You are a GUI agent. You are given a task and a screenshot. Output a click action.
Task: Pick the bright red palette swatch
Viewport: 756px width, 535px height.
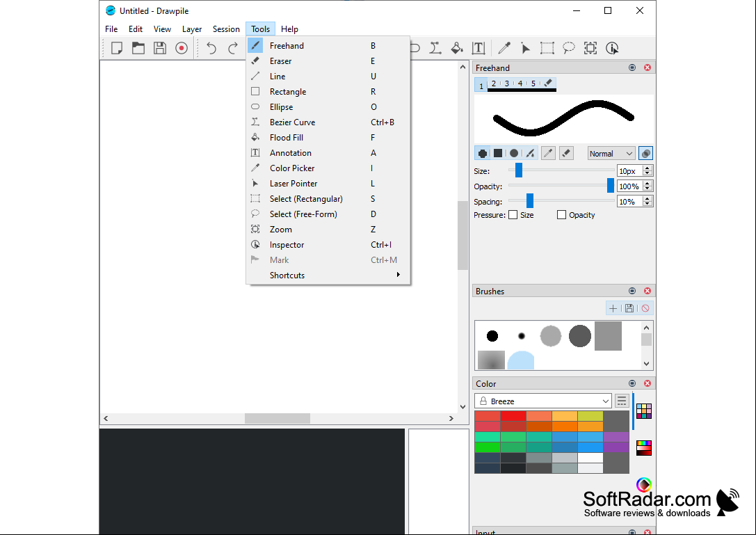[513, 416]
